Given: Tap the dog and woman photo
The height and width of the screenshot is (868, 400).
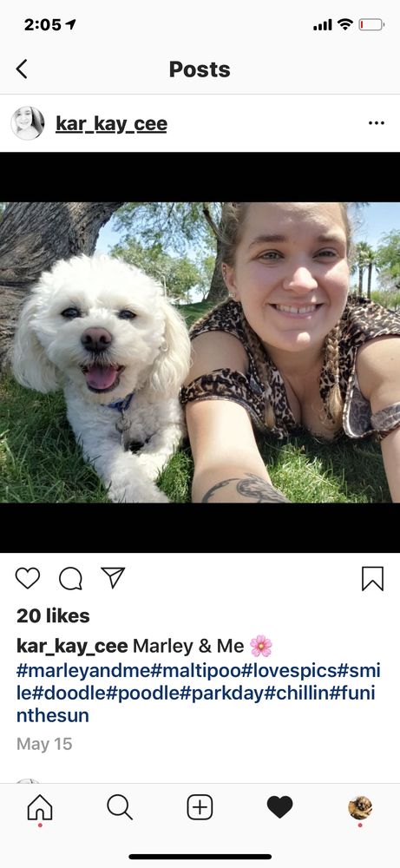Looking at the screenshot, I should 200,352.
